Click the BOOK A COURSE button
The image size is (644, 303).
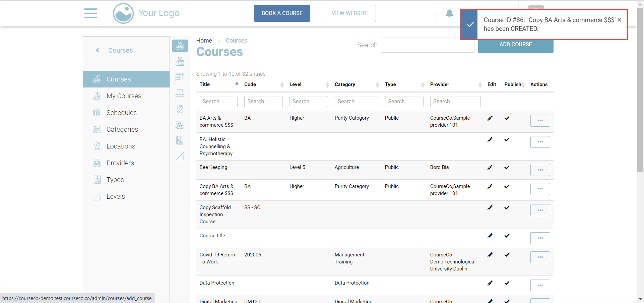(282, 13)
